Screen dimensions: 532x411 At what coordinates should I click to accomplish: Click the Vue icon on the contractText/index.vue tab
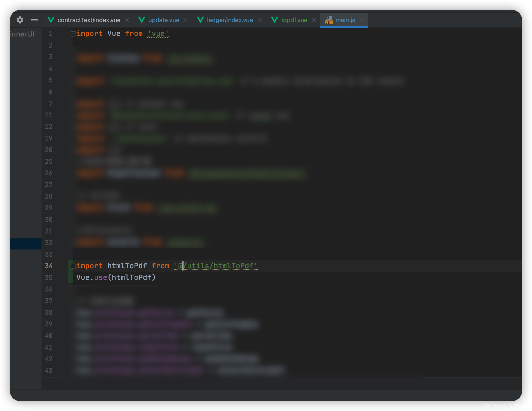(x=51, y=20)
